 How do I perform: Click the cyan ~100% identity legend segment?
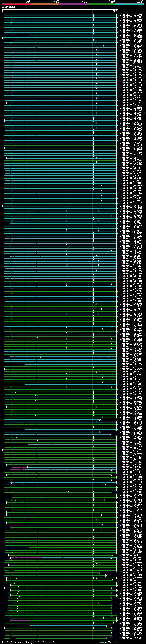[130, 4]
